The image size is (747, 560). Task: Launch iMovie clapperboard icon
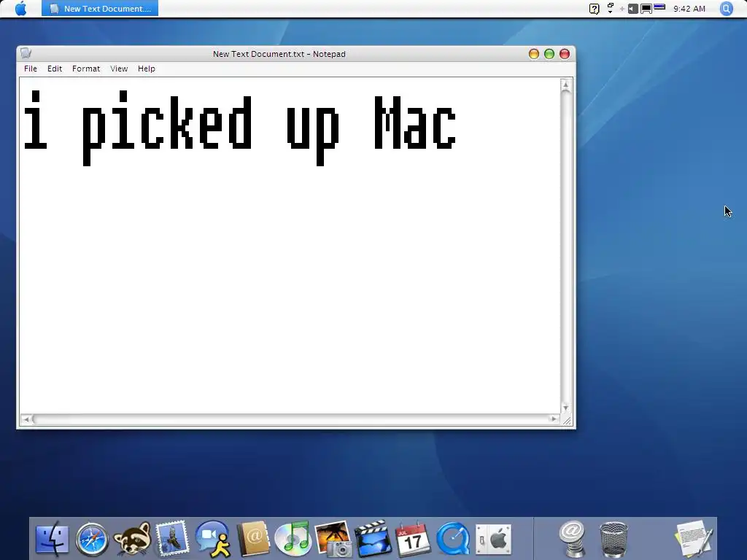(x=373, y=539)
